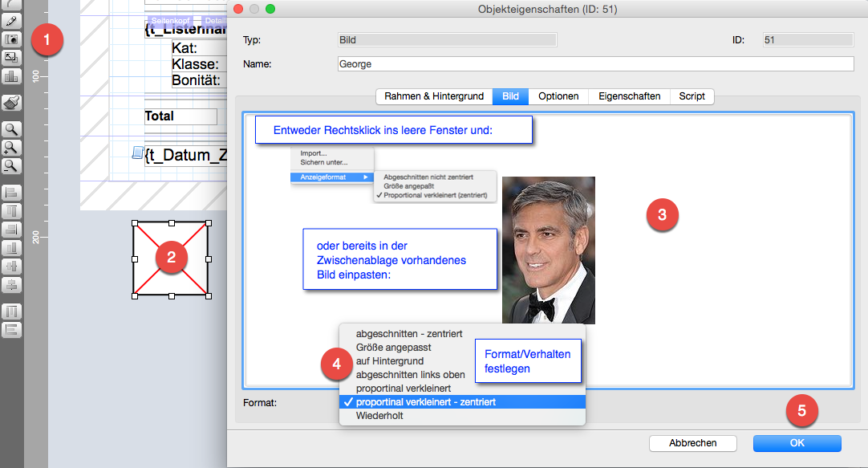Open the 'Rahmen & Hintergrund' tab
Viewport: 868px width, 468px height.
(433, 96)
